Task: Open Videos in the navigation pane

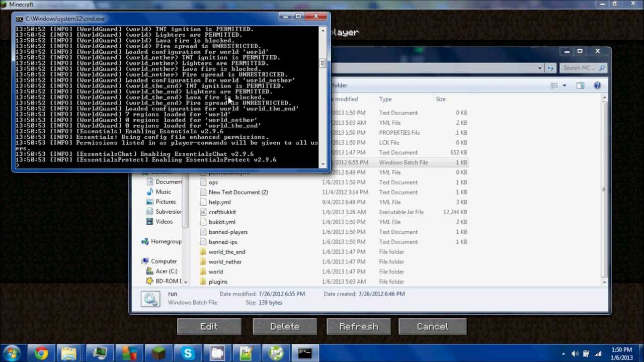Action: pos(164,222)
